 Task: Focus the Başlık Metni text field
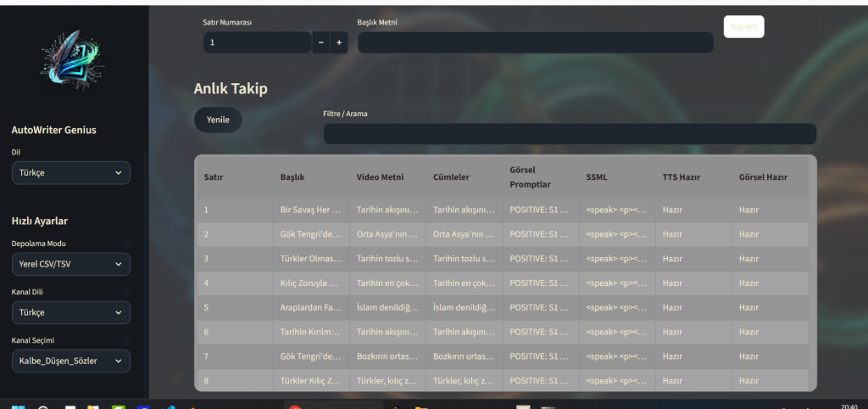(535, 42)
